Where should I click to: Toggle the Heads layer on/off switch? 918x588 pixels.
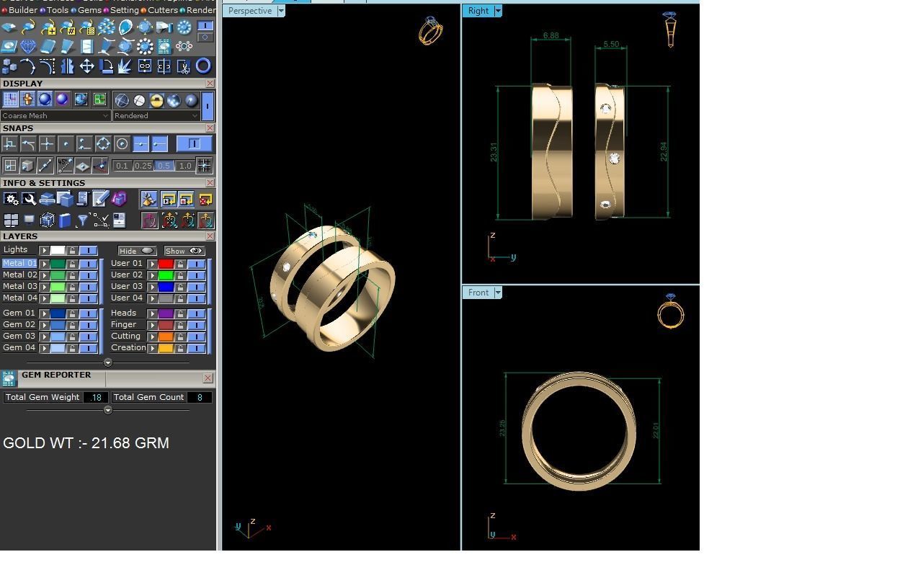(x=196, y=313)
